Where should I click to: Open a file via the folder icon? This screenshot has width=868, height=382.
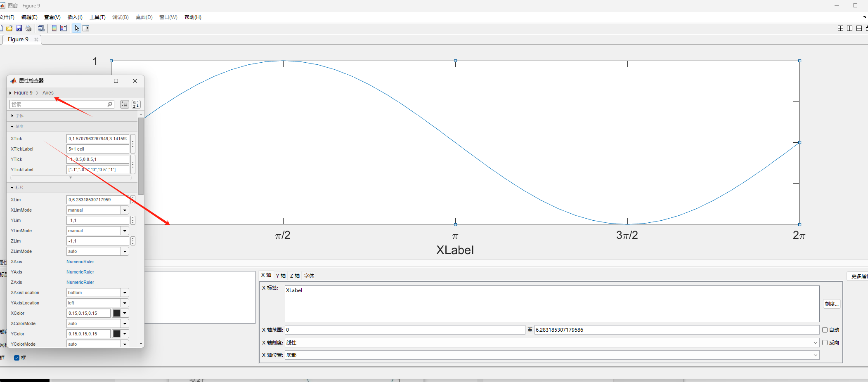click(9, 28)
